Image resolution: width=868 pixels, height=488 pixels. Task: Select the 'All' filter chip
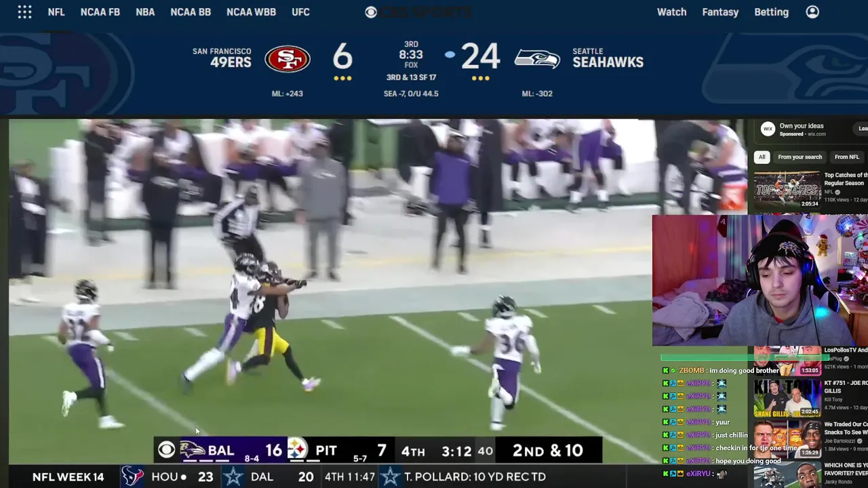click(762, 157)
